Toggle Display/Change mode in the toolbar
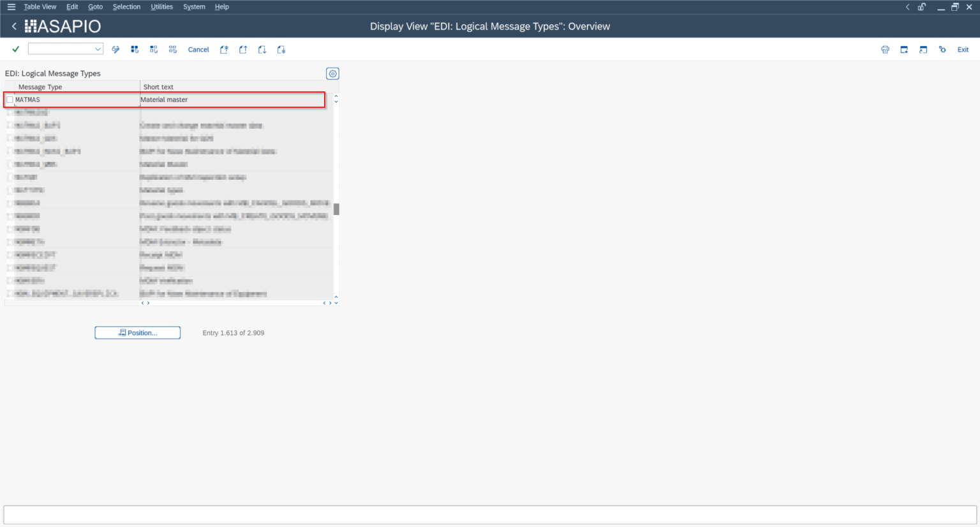Image resolution: width=980 pixels, height=527 pixels. point(115,49)
